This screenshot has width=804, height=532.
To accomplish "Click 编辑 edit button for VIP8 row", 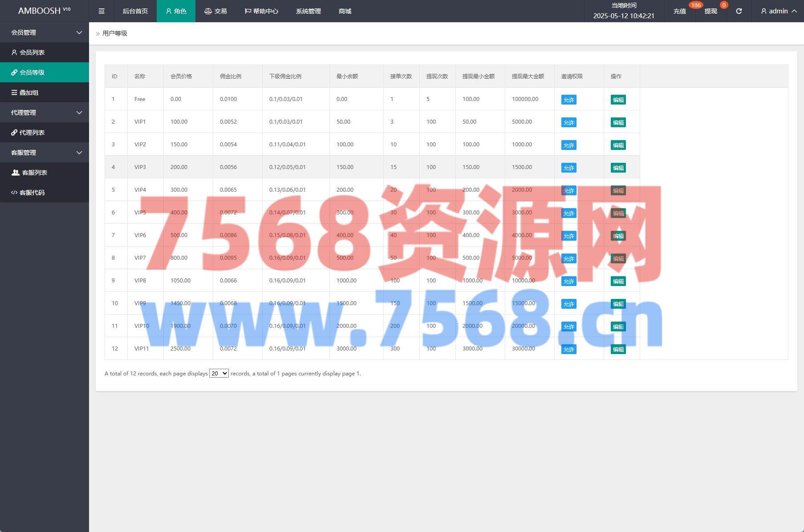I will (x=618, y=281).
